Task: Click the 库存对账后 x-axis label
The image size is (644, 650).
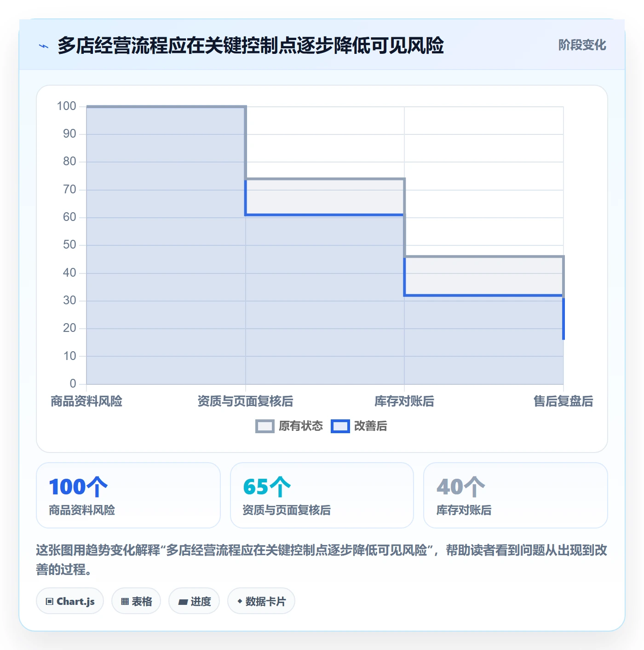Action: pos(404,401)
